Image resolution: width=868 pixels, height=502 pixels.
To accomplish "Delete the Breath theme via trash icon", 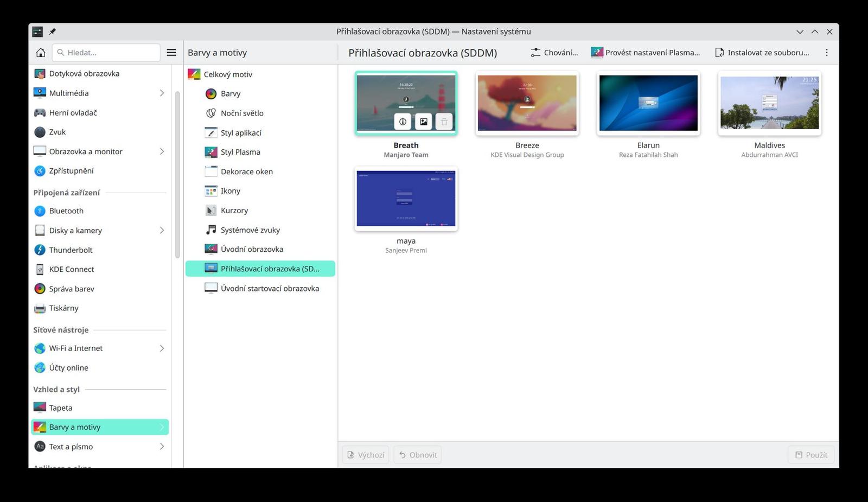I will pyautogui.click(x=443, y=122).
